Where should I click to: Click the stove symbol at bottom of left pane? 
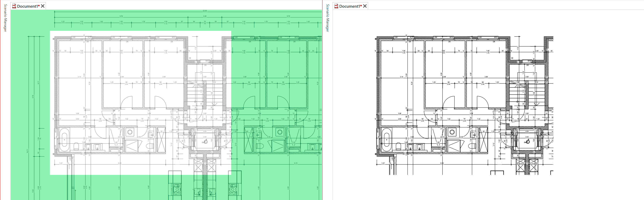[x=177, y=189]
